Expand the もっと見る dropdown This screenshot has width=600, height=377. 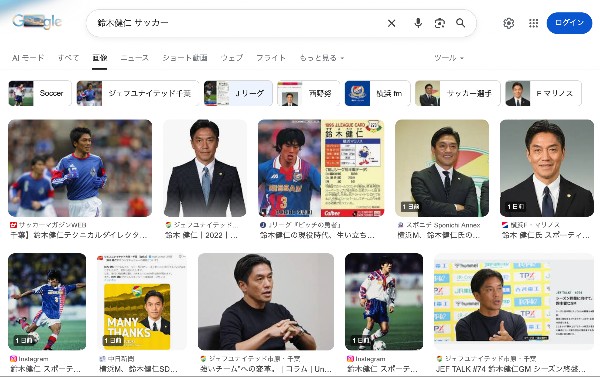coord(322,58)
